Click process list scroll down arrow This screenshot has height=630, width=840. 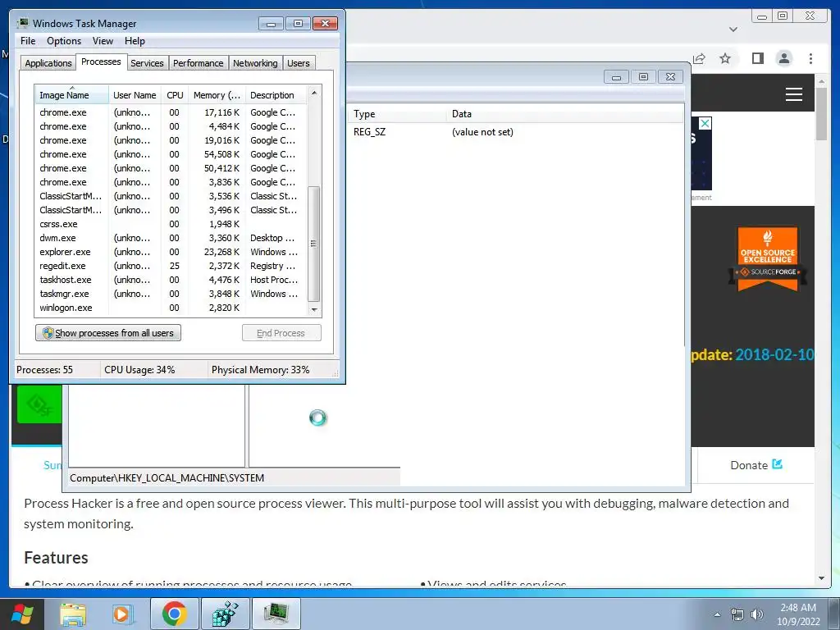[314, 309]
